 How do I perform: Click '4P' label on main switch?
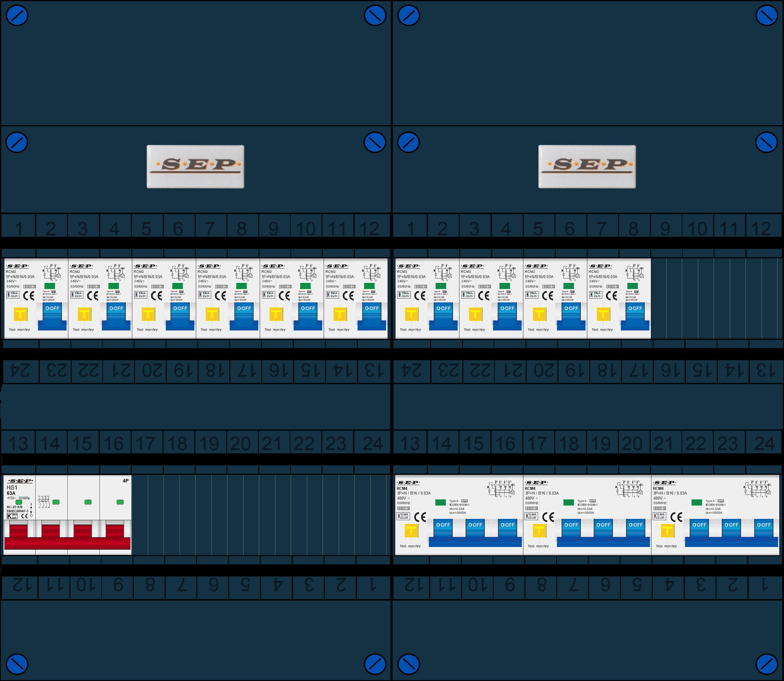click(125, 481)
